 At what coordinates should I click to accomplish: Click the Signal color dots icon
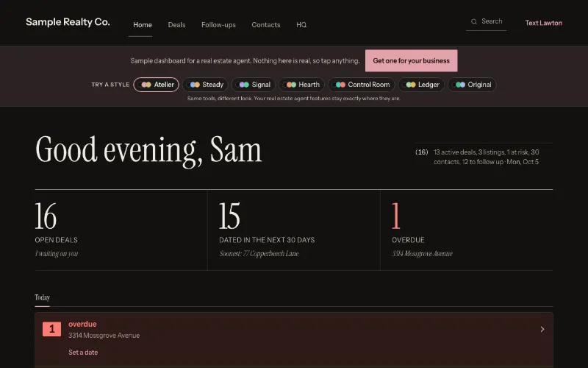(243, 85)
